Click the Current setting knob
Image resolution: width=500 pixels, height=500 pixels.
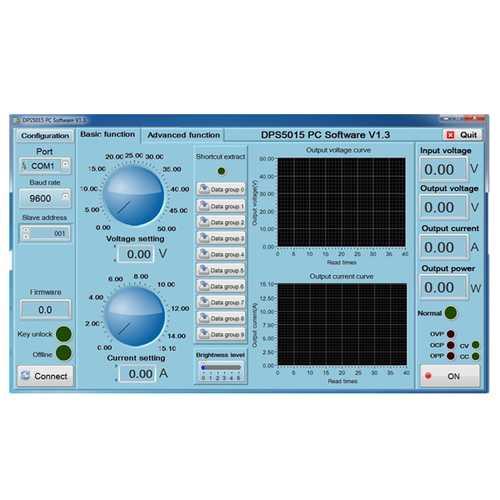coord(135,316)
